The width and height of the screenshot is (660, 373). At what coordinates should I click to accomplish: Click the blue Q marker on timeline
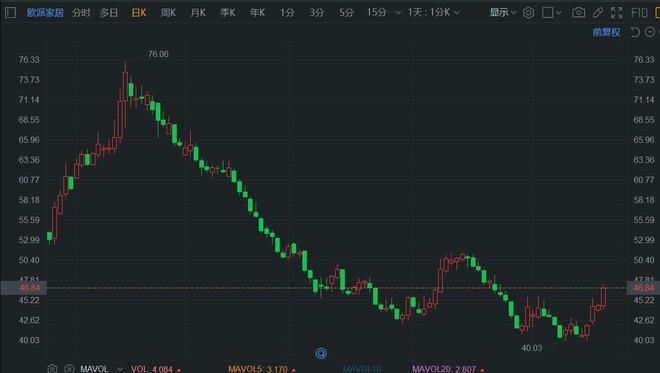(x=321, y=353)
